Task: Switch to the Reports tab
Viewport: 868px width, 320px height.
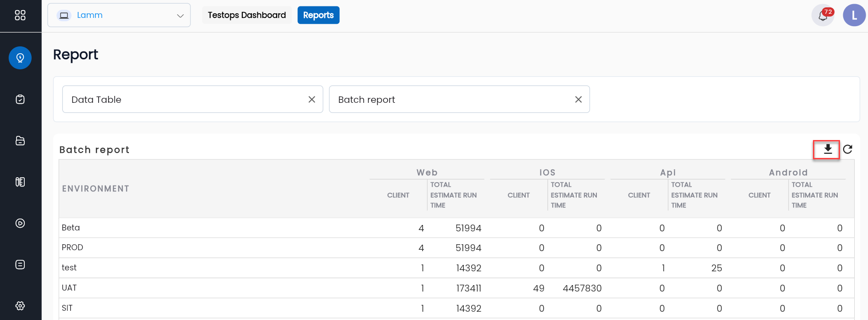Action: pos(318,15)
